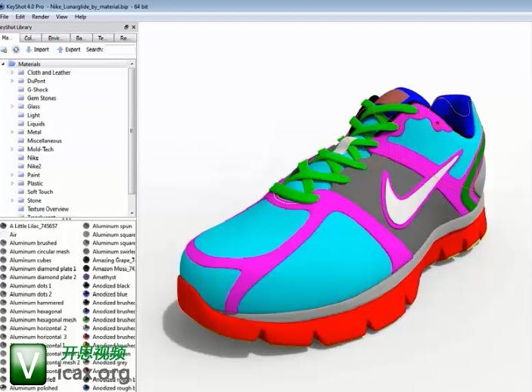Click the add folder icon in library toolbar
The width and height of the screenshot is (532, 392).
click(4, 49)
